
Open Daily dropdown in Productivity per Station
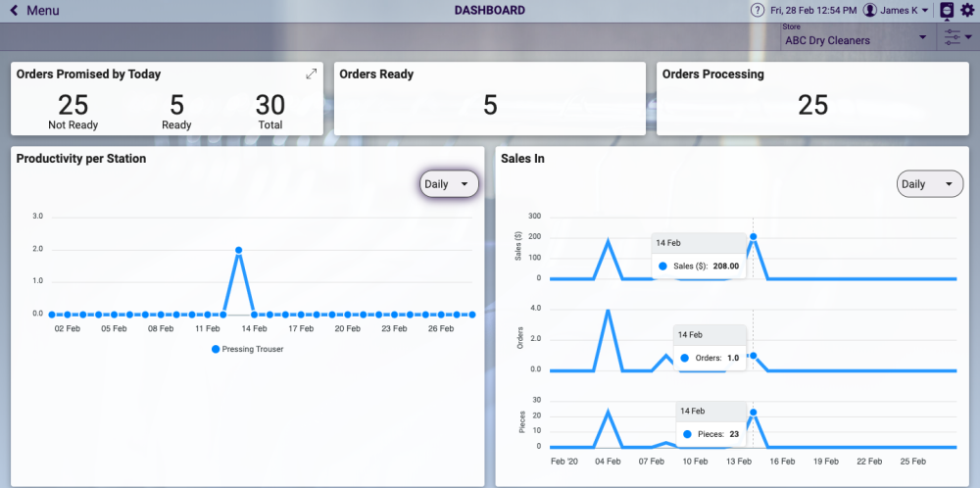click(449, 184)
